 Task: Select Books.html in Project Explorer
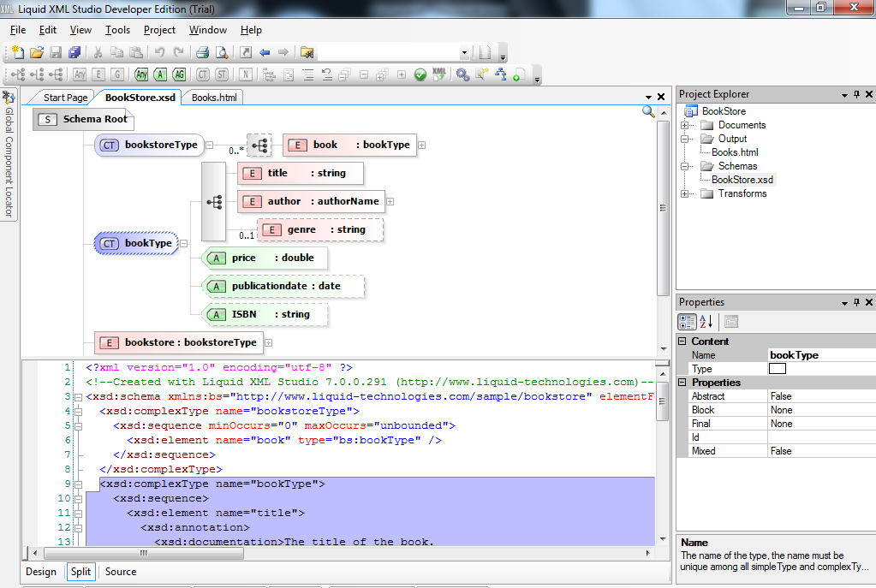point(735,152)
